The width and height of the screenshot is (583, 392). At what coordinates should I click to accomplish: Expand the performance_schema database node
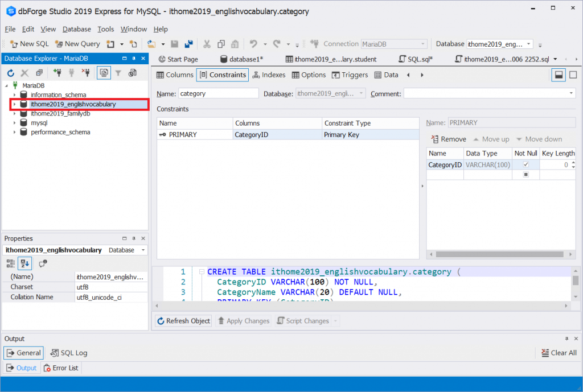(14, 132)
